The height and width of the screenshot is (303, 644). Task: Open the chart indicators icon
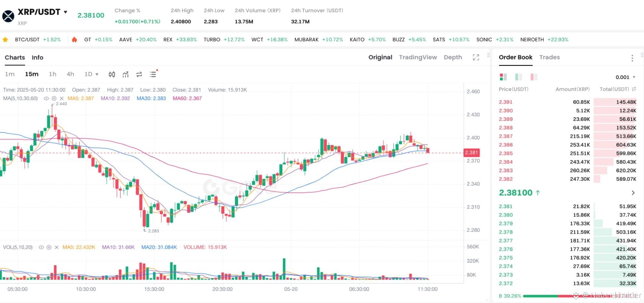pyautogui.click(x=126, y=75)
